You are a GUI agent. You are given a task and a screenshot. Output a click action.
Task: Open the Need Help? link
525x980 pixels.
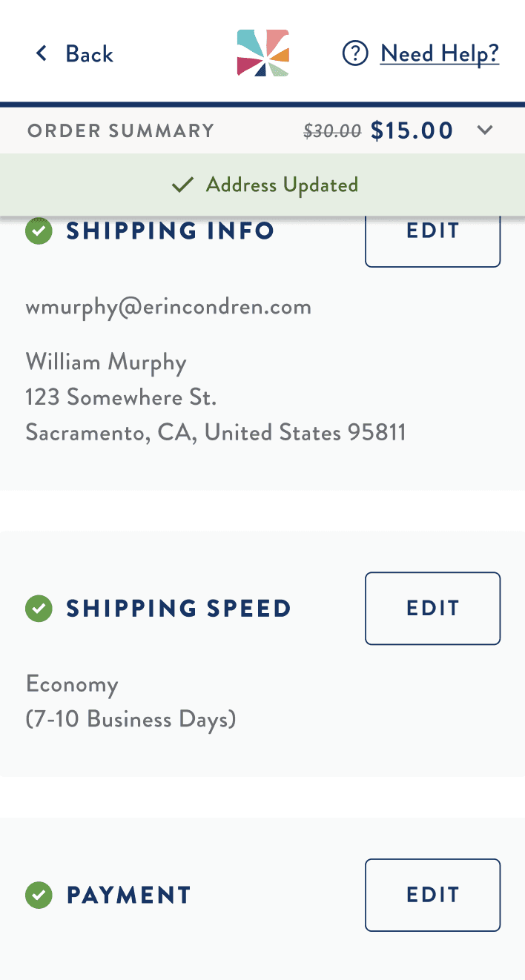coord(440,53)
